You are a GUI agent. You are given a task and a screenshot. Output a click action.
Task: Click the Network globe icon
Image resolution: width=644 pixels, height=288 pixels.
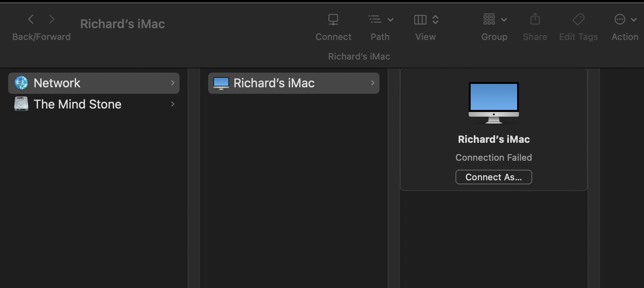click(21, 83)
